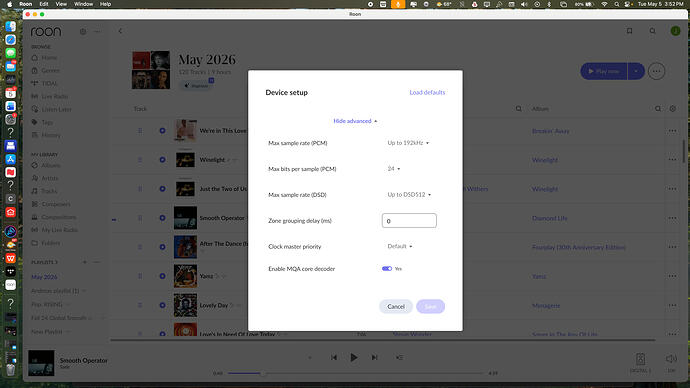This screenshot has height=388, width=690.
Task: Open the Edit menu
Action: tap(44, 4)
